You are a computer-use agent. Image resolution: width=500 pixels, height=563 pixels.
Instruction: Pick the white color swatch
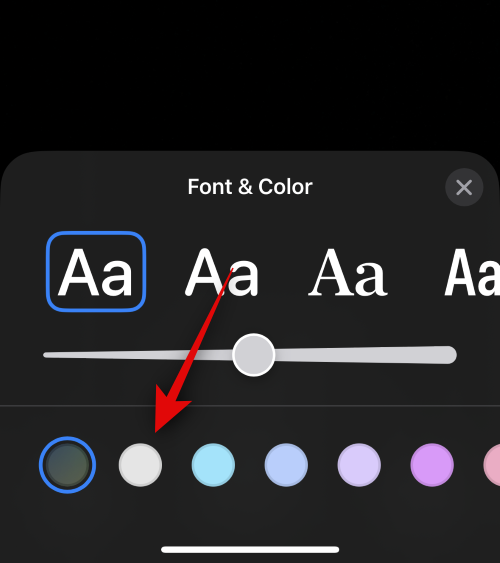pos(140,465)
